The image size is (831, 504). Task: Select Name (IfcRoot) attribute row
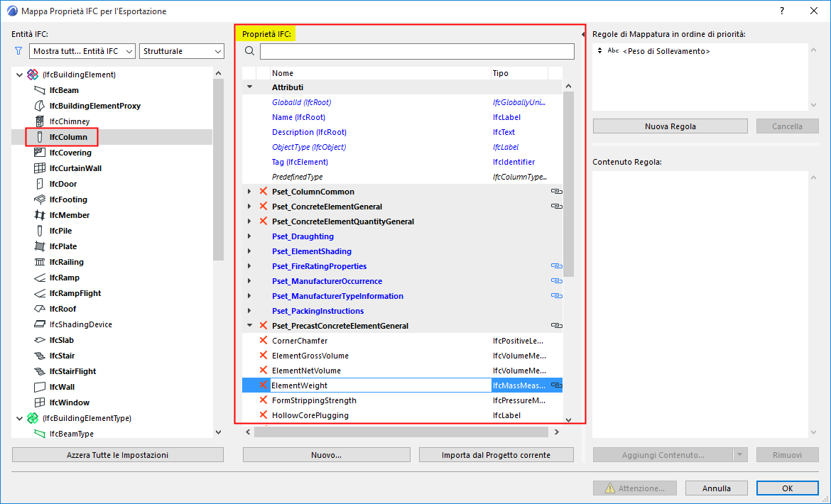402,118
